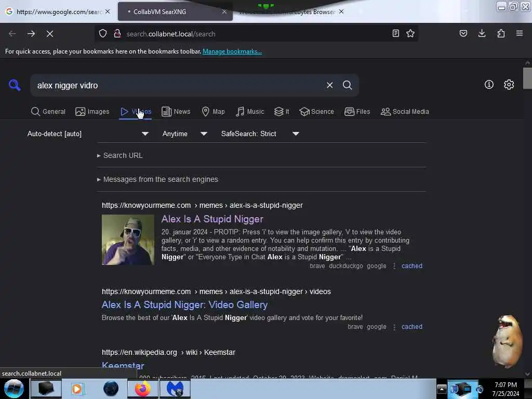Image resolution: width=532 pixels, height=399 pixels.
Task: Click the first knowyourmeme result thumbnail
Action: click(x=128, y=240)
